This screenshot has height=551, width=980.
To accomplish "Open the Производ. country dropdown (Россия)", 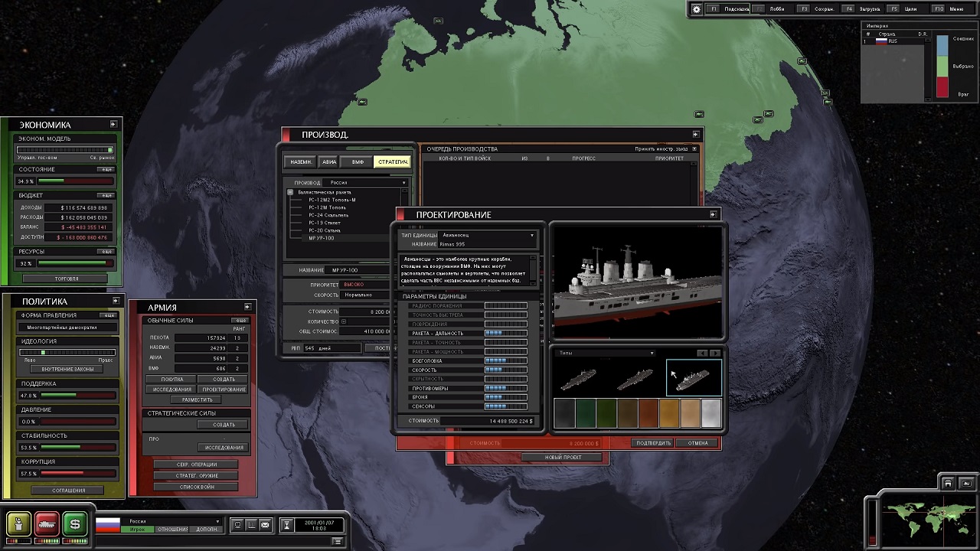I will pos(367,183).
